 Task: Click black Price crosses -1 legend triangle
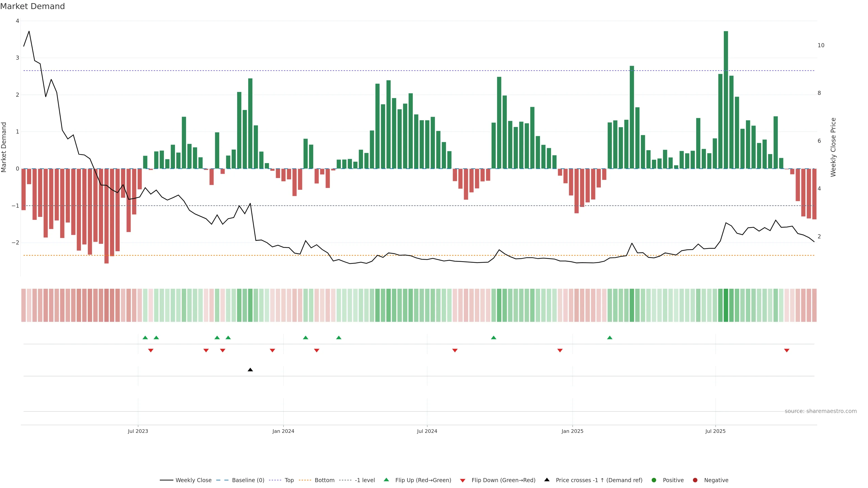(547, 480)
